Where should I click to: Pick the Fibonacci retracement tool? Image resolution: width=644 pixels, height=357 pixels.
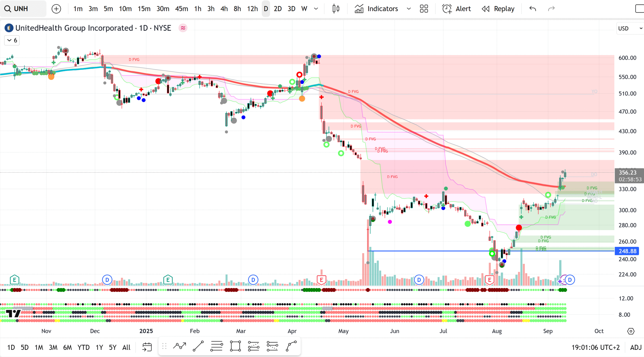(217, 346)
